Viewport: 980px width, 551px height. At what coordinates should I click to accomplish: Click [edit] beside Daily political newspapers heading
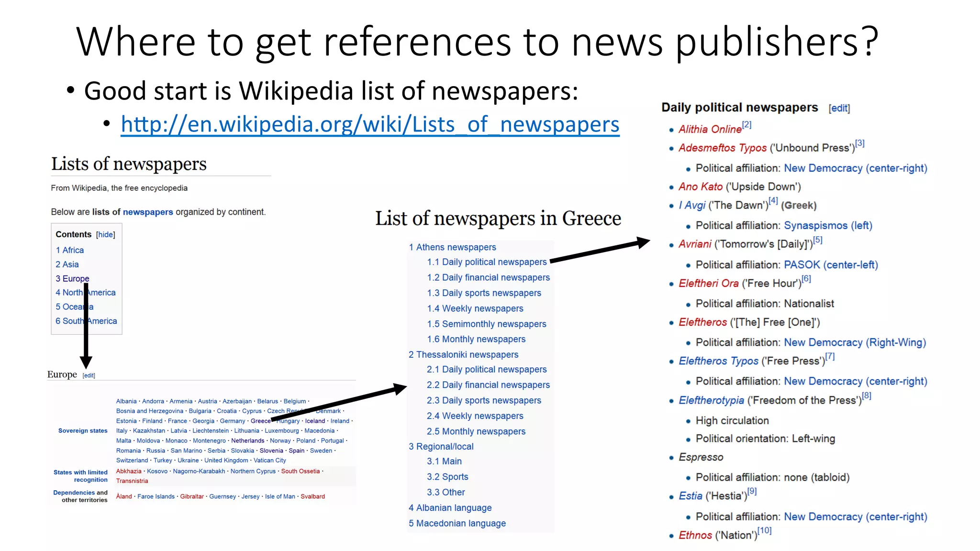[x=839, y=108]
